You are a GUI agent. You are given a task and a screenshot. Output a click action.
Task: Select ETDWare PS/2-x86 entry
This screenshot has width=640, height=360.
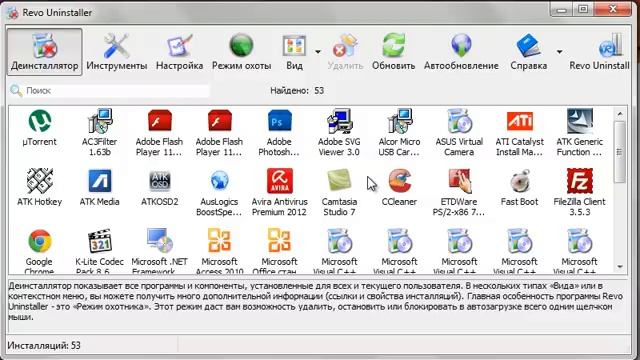click(459, 193)
